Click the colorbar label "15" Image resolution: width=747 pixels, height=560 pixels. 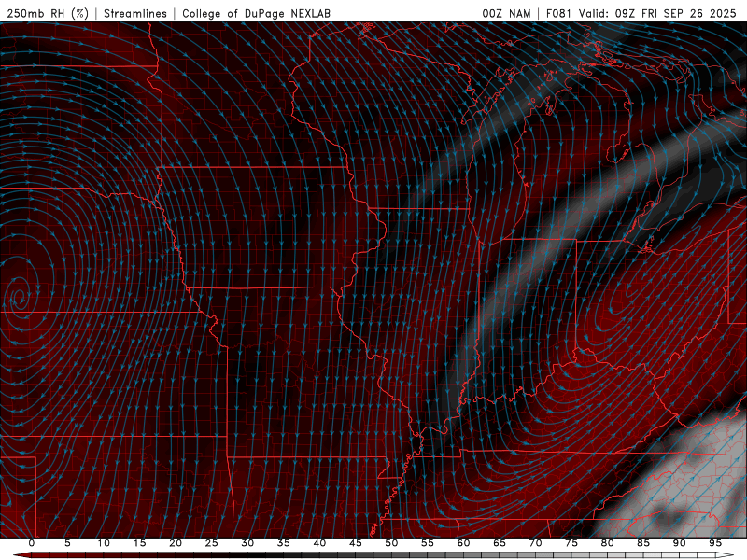point(139,543)
